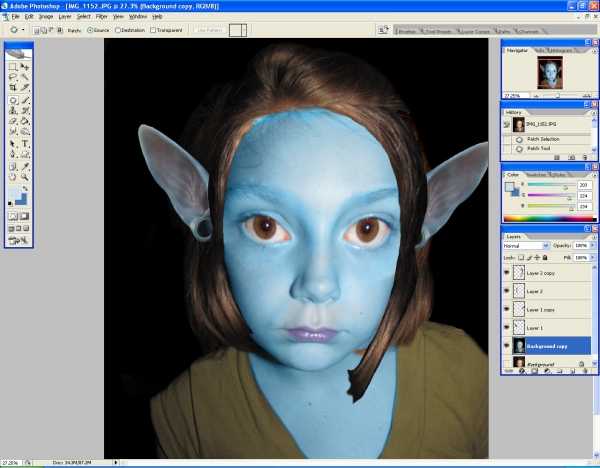
Task: Add a layer style
Action: (x=522, y=371)
